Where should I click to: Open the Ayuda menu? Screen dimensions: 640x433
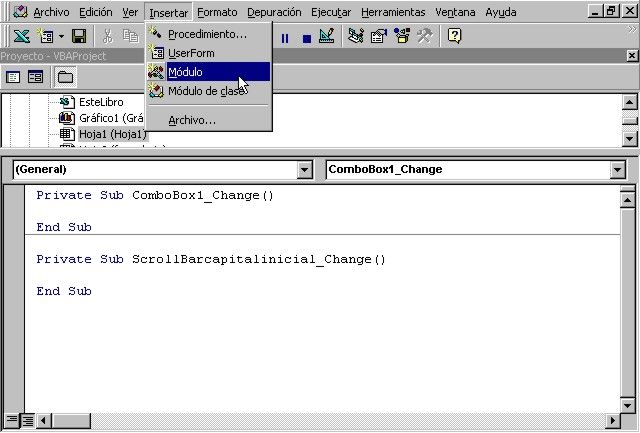point(501,12)
